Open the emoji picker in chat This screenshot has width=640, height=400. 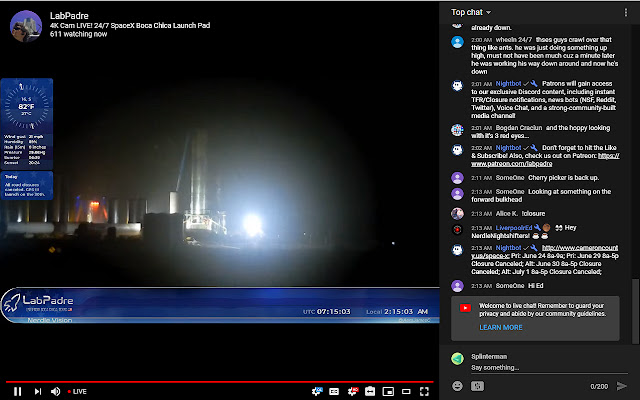click(x=458, y=386)
